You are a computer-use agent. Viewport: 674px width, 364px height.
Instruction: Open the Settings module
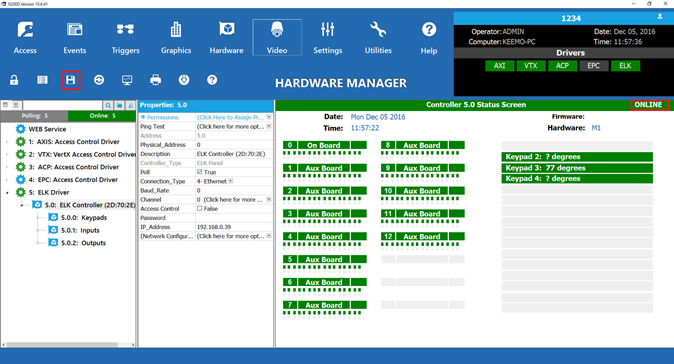(x=328, y=38)
